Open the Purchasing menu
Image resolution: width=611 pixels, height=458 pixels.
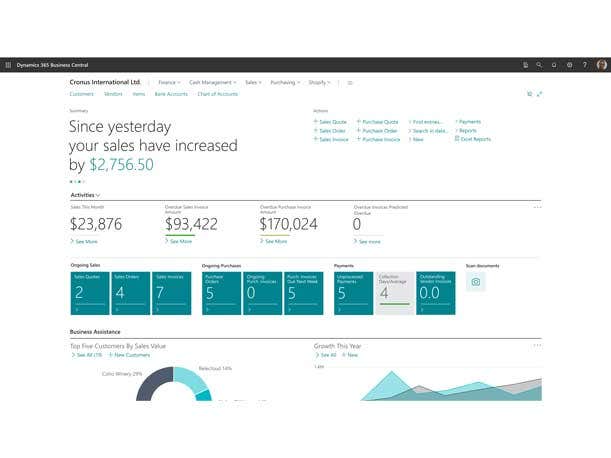284,82
